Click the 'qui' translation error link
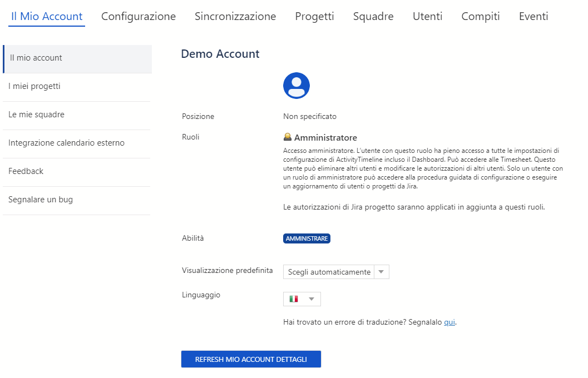This screenshot has width=588, height=378. [x=449, y=322]
